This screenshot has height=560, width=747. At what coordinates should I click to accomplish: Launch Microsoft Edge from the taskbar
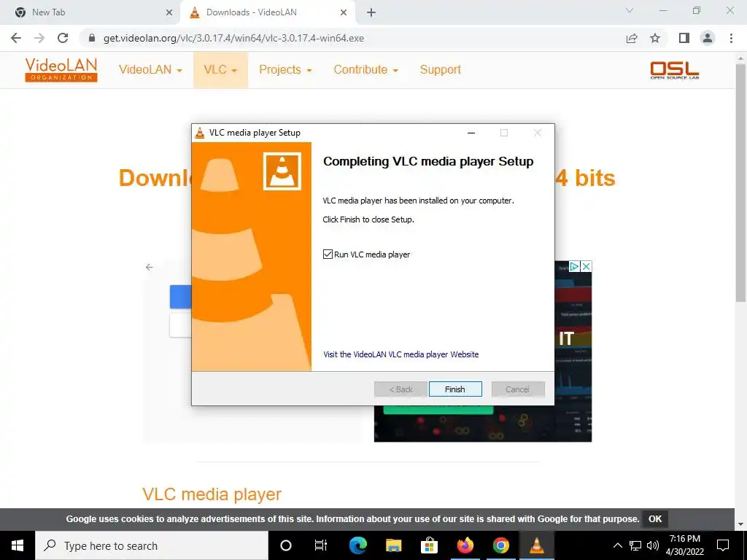[x=357, y=545]
